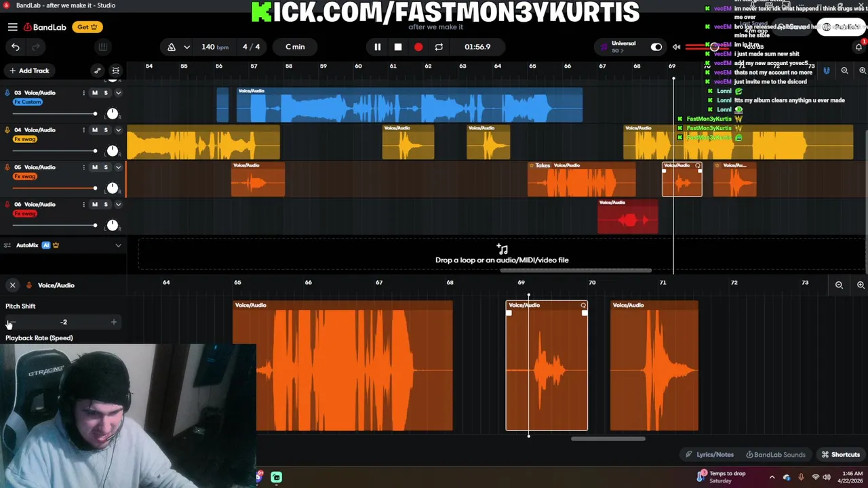868x488 pixels.
Task: Expand track 04 chevron
Action: (x=118, y=130)
